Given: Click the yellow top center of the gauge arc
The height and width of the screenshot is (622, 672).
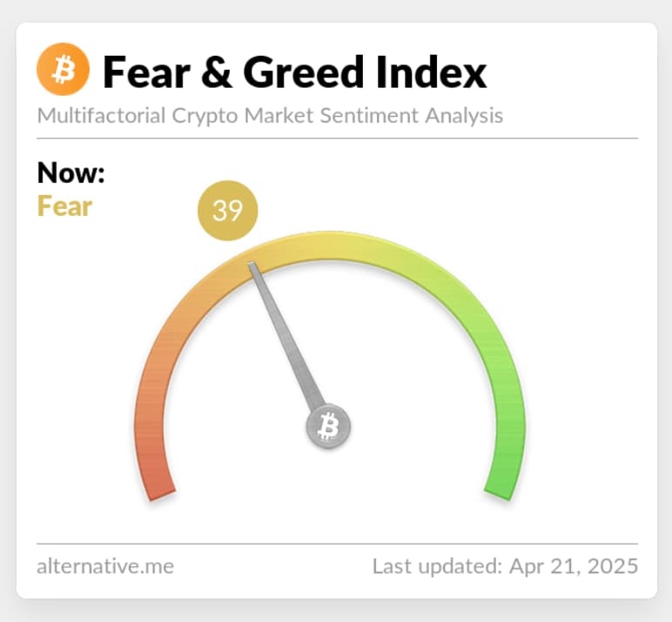Looking at the screenshot, I should 331,246.
